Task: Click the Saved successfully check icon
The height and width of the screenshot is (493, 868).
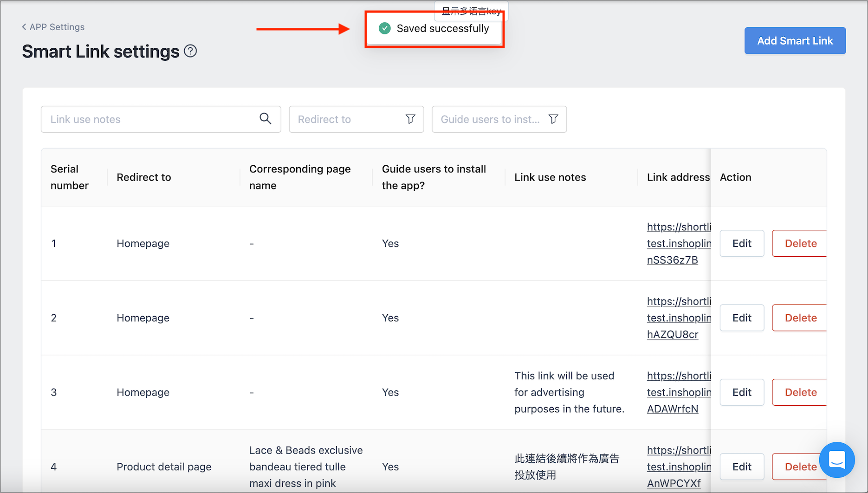Action: 384,28
